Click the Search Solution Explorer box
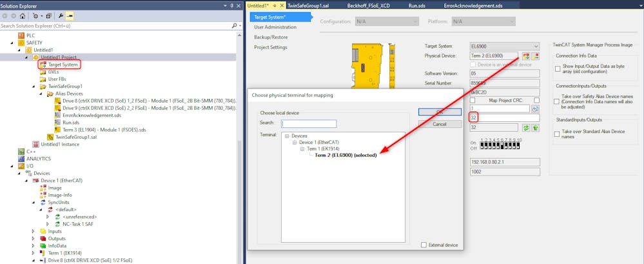 [116, 25]
